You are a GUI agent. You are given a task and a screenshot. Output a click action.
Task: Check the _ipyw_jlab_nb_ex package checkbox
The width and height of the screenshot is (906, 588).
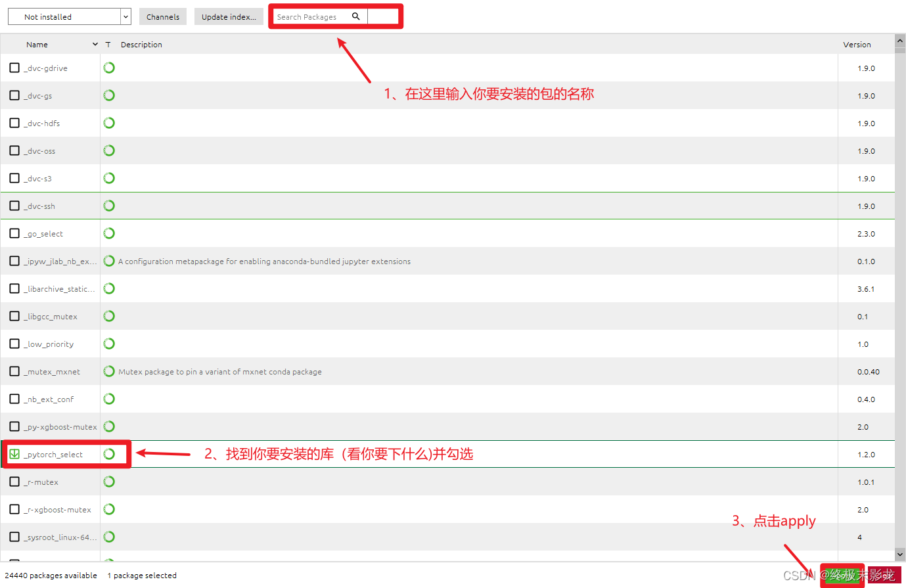click(14, 261)
